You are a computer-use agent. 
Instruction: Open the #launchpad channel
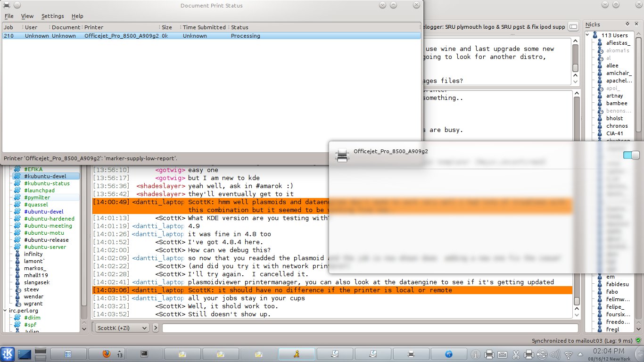pyautogui.click(x=39, y=190)
